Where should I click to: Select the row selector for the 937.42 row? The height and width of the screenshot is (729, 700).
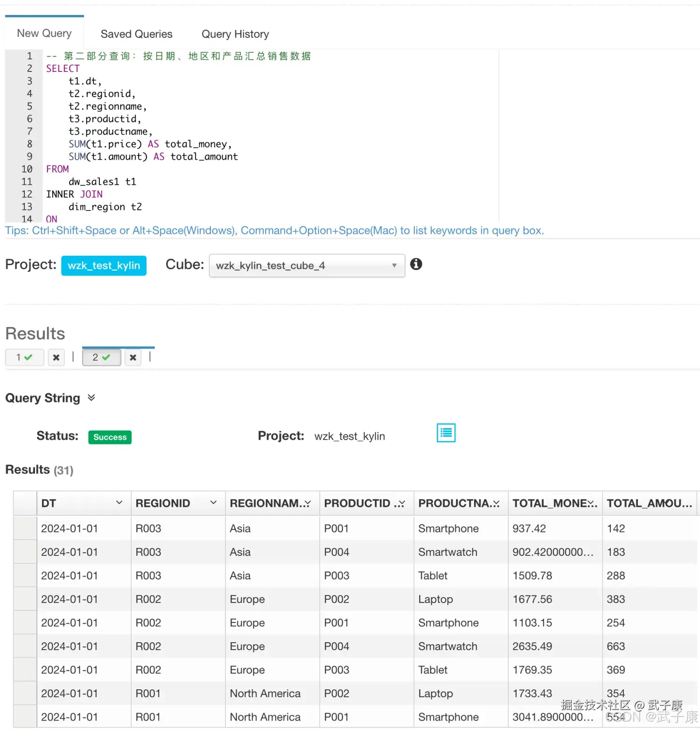pos(25,528)
